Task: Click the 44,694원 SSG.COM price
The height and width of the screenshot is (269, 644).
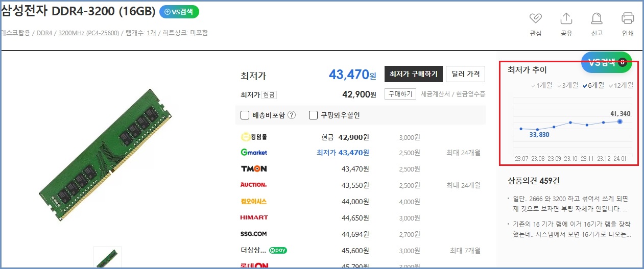Action: (x=355, y=234)
